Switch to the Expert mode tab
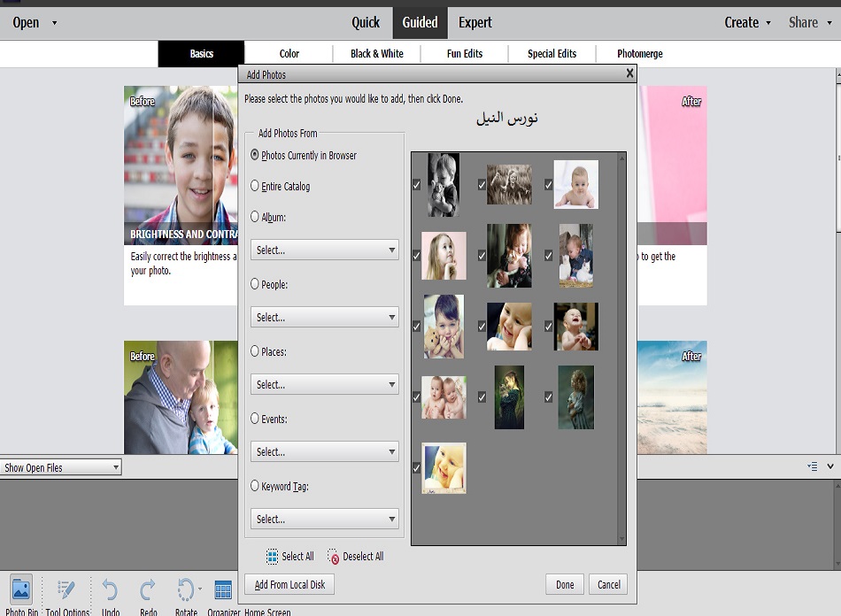 tap(475, 23)
